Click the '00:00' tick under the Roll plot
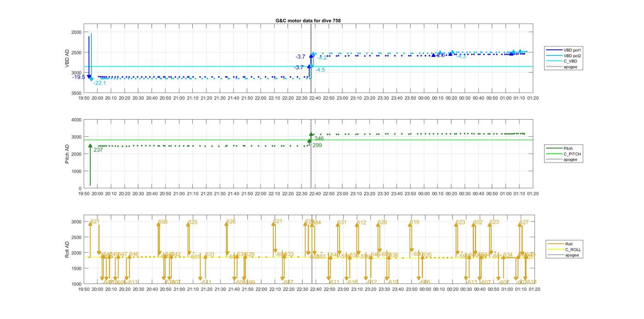Screen dimensions: 644x319 point(425,289)
